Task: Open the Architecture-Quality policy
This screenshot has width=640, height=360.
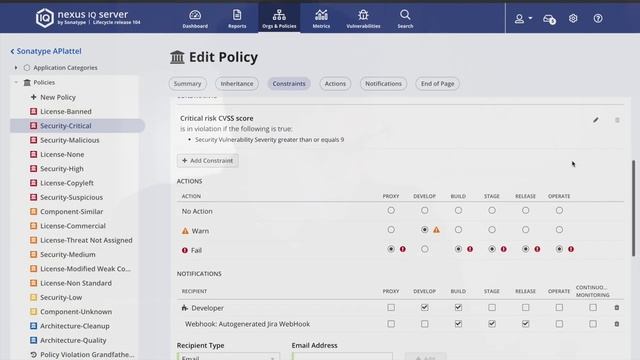Action: coord(73,340)
